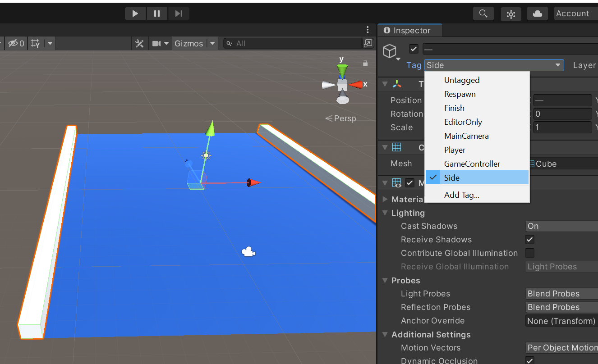
Task: Toggle the Mesh Renderer enabled checkbox
Action: tap(409, 182)
